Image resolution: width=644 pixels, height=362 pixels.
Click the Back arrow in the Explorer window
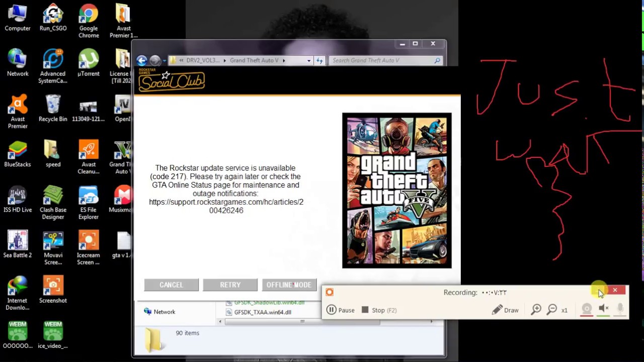tap(142, 60)
